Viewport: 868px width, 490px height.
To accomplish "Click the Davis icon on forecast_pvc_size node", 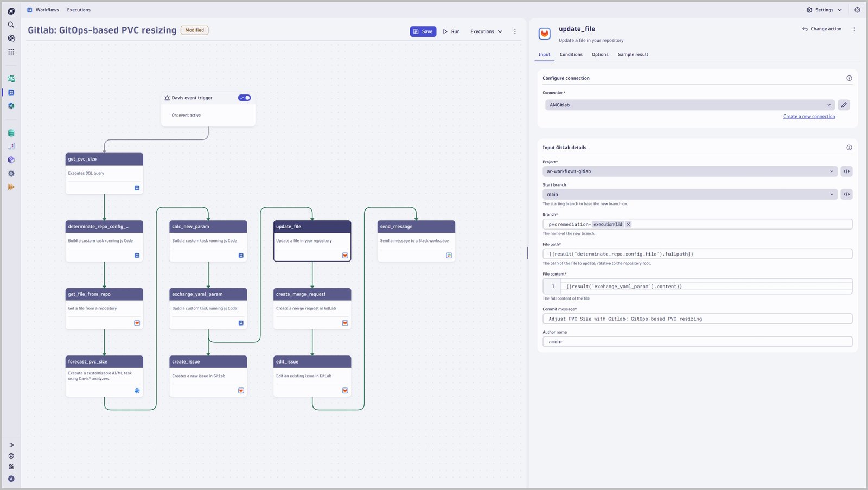I will pyautogui.click(x=137, y=390).
